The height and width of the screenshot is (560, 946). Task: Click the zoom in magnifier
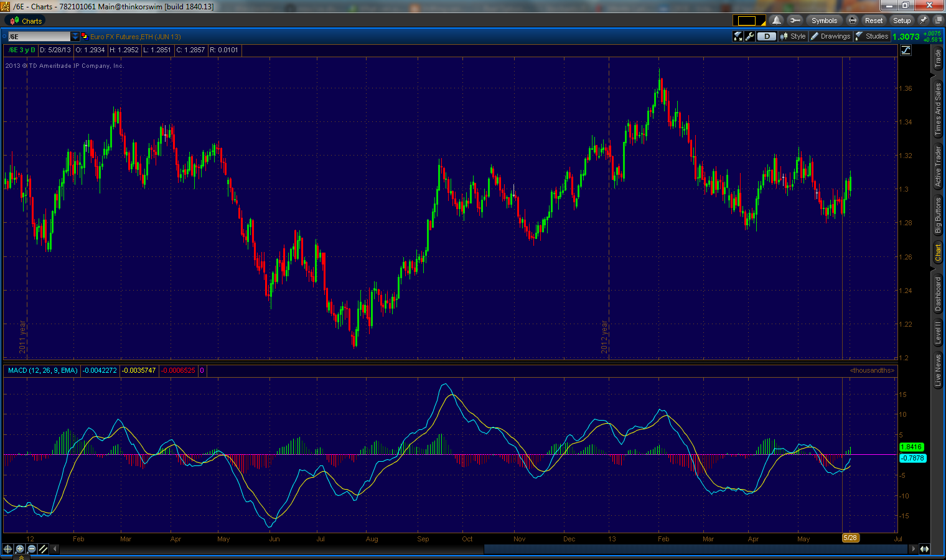pyautogui.click(x=20, y=549)
